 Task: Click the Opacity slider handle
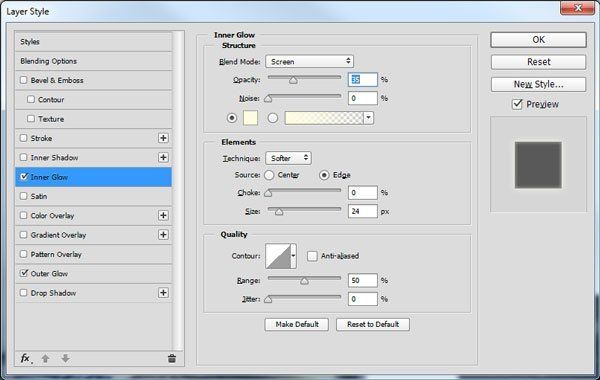tap(293, 80)
